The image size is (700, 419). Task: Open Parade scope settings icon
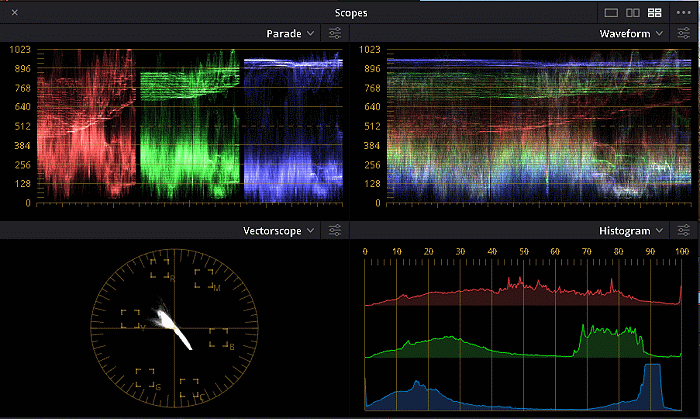click(x=335, y=33)
